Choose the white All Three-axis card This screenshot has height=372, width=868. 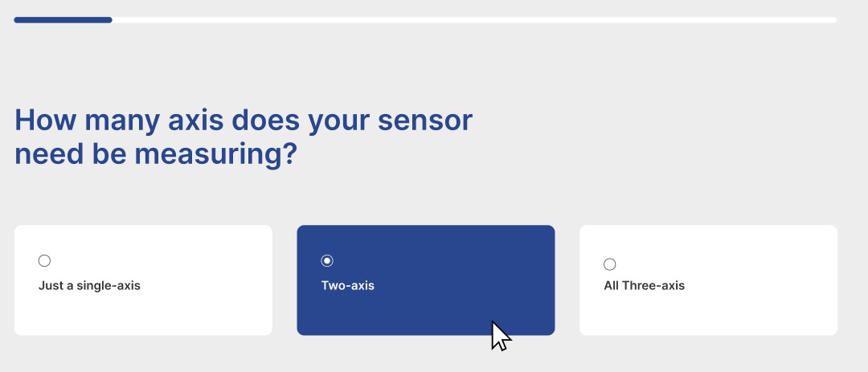coord(709,280)
